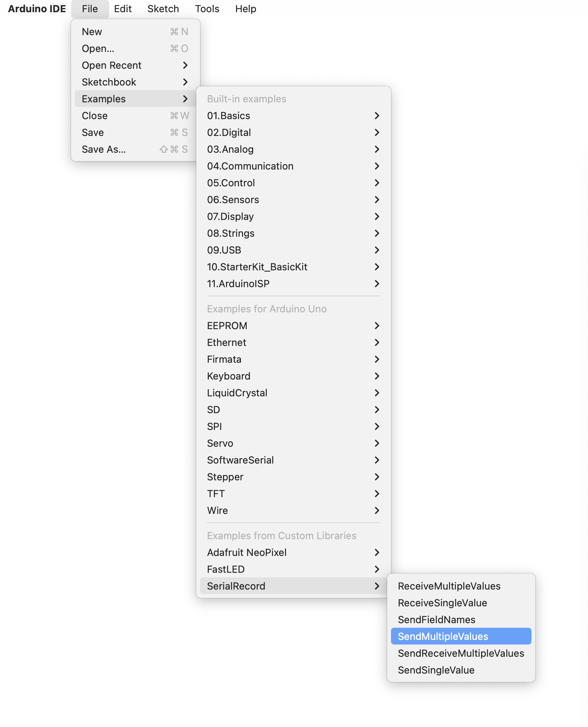Select the Examples menu entry
Image resolution: width=588 pixels, height=727 pixels.
(136, 99)
